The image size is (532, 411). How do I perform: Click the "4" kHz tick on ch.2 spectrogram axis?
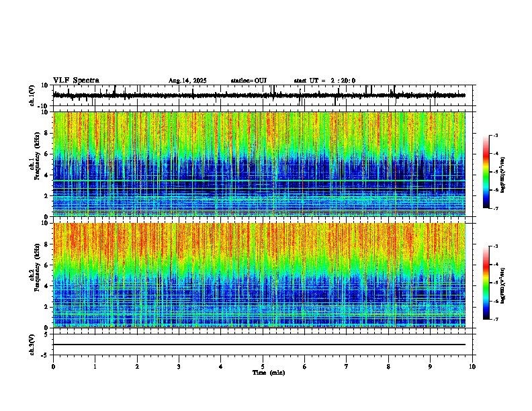tap(46, 286)
